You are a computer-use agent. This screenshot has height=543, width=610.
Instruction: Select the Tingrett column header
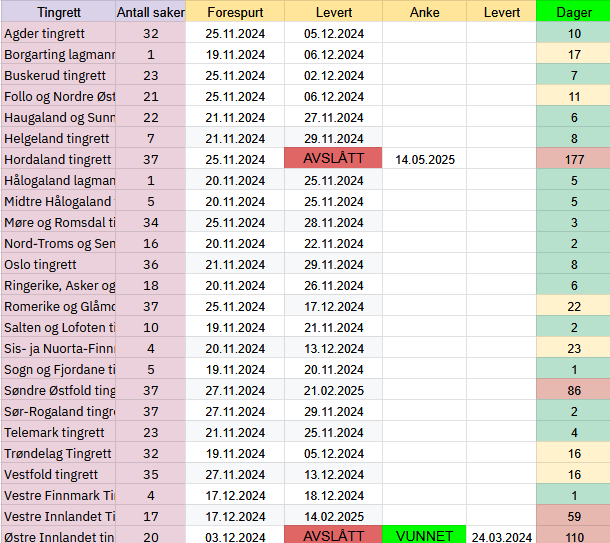58,12
